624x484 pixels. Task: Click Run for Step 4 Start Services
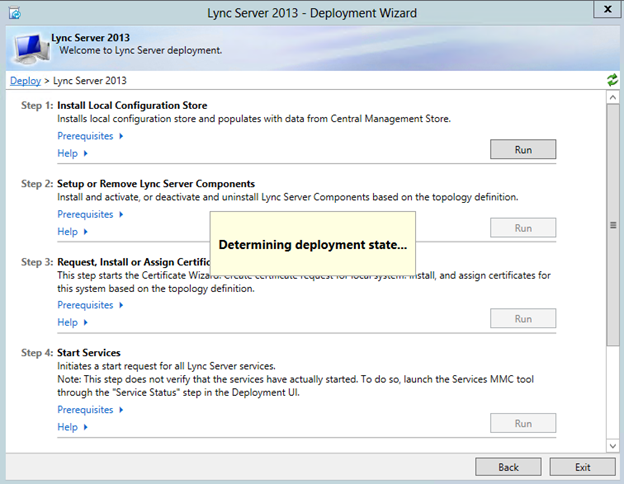click(x=522, y=424)
